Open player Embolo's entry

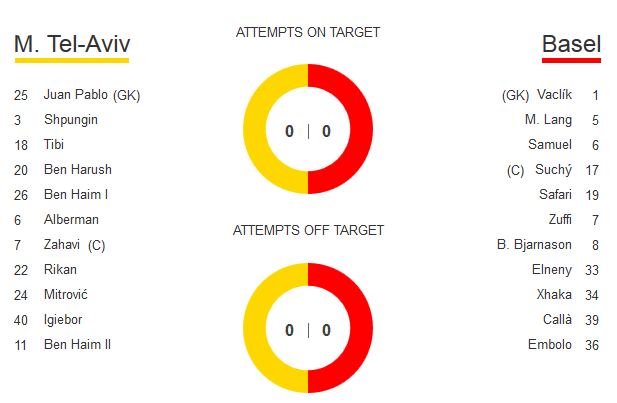(x=550, y=345)
